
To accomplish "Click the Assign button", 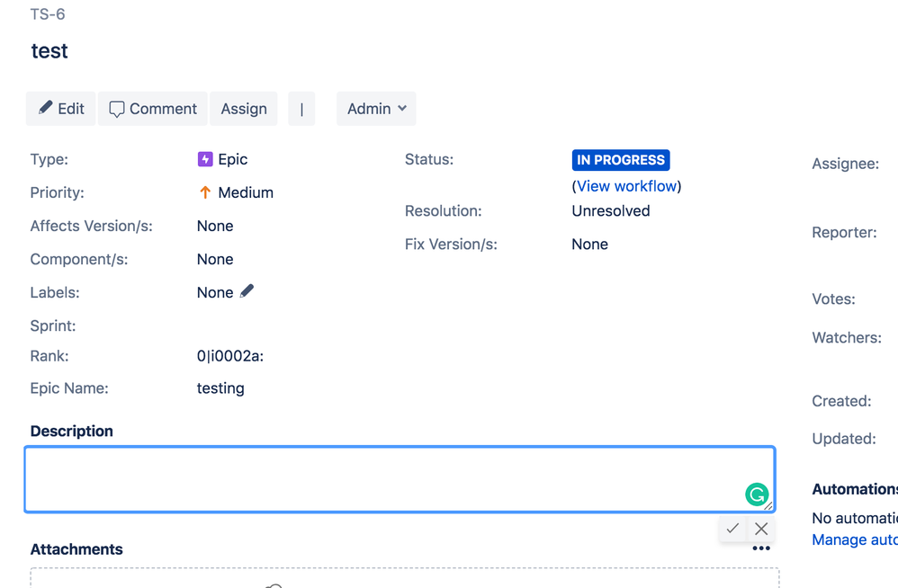I will (x=243, y=108).
